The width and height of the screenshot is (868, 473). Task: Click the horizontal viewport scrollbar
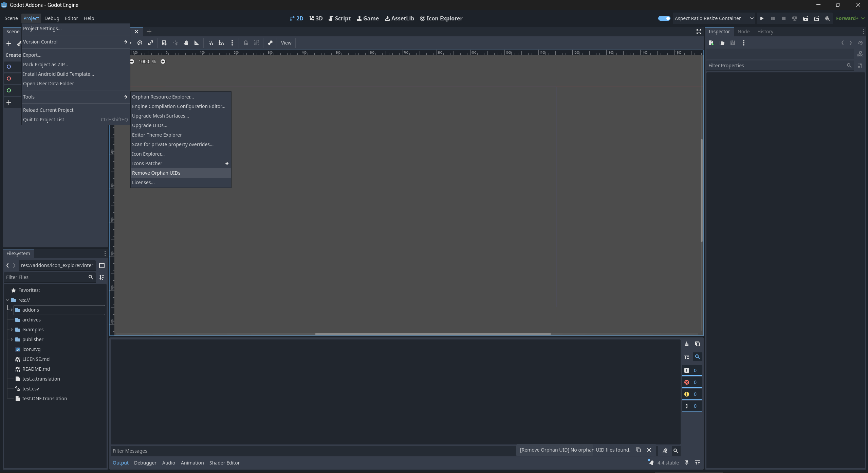(x=433, y=334)
